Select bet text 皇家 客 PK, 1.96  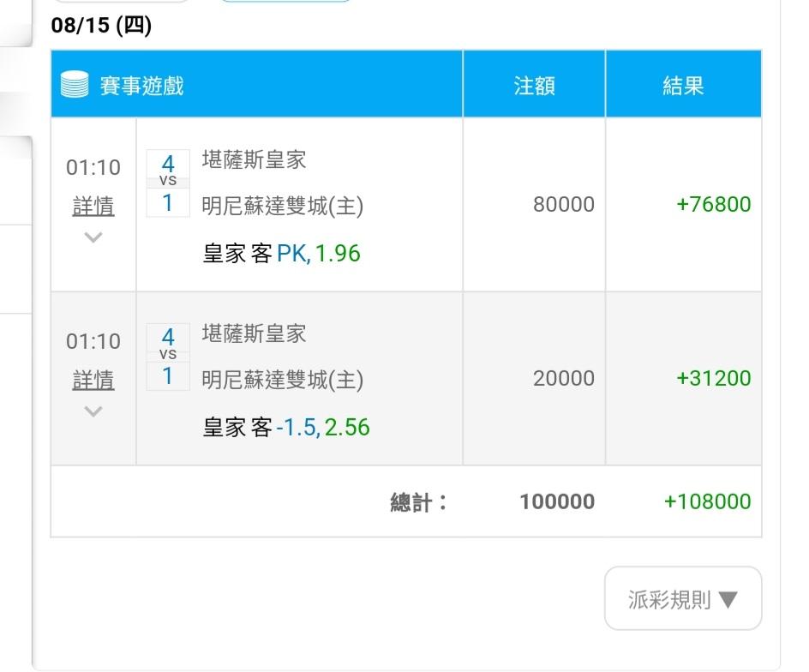[x=282, y=254]
